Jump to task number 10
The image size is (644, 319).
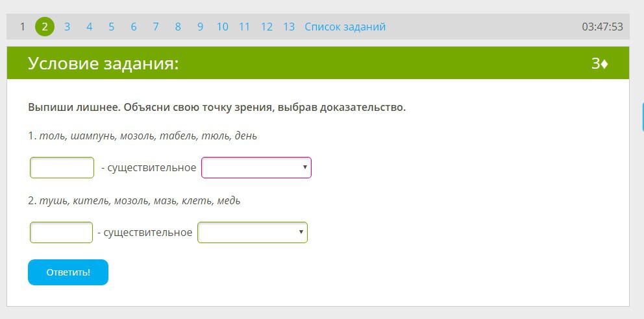coord(222,27)
